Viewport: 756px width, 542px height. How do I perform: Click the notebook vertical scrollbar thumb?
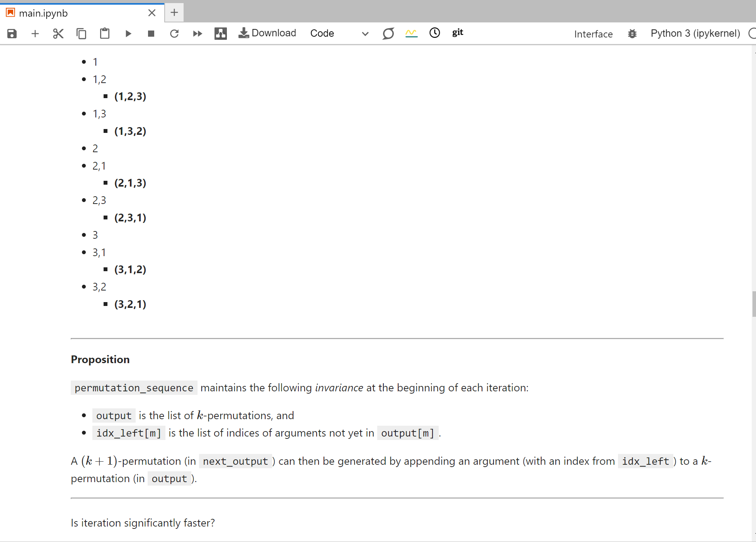coord(754,304)
